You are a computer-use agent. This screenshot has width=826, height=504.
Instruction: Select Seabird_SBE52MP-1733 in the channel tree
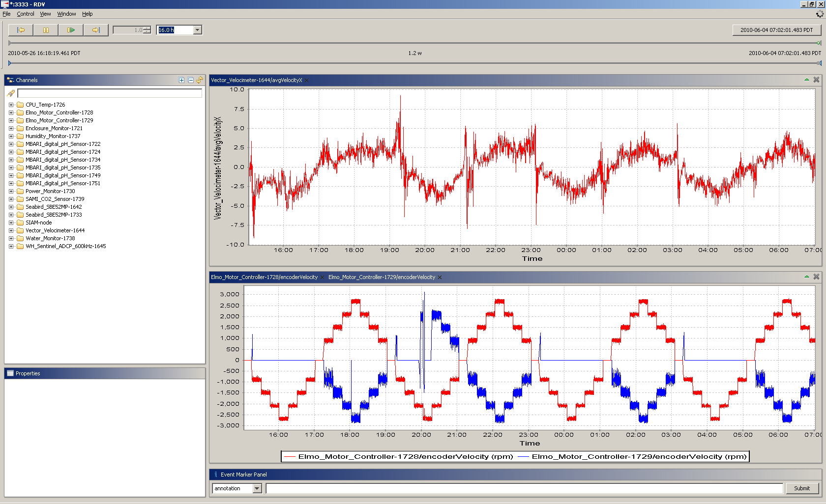pos(54,215)
